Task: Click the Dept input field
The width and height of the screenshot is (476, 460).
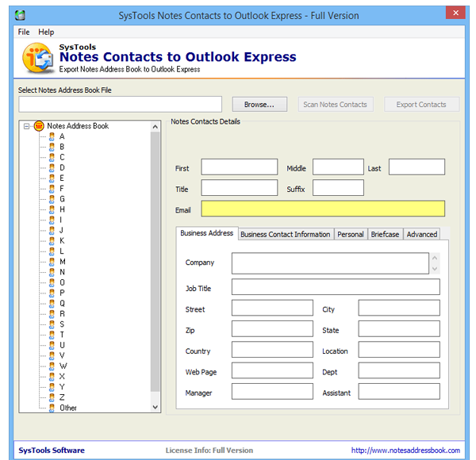Action: tap(399, 370)
